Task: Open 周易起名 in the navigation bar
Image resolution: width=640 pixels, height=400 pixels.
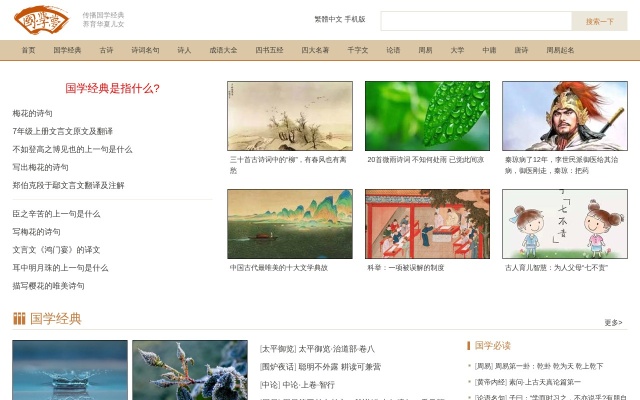Action: tap(560, 50)
